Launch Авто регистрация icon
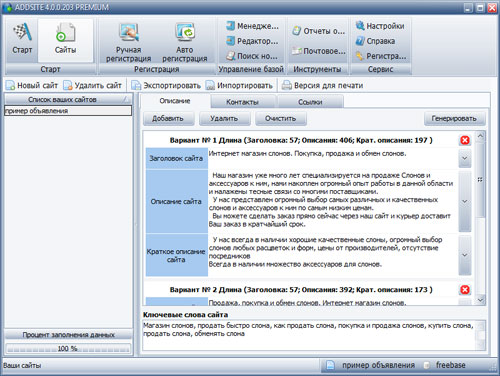This screenshot has width=500, height=376. (185, 32)
